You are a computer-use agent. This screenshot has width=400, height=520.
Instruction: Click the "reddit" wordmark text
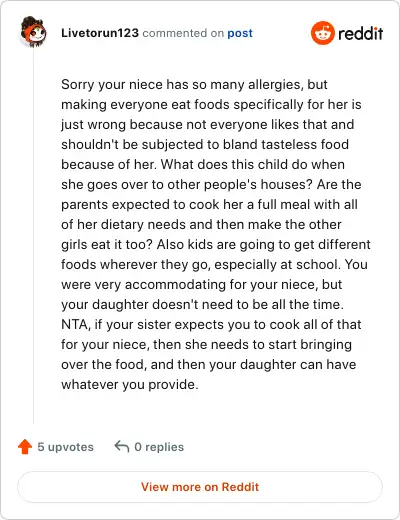pyautogui.click(x=360, y=33)
